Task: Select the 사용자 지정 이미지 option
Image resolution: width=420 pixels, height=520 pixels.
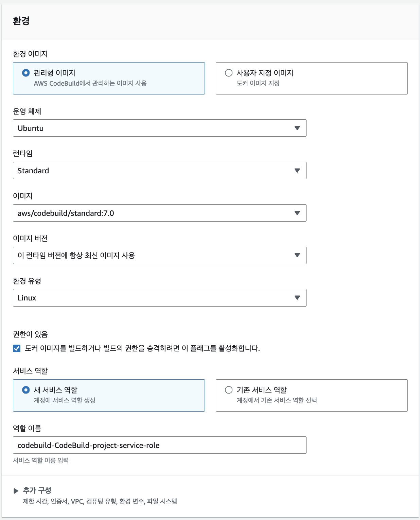Action: (228, 72)
